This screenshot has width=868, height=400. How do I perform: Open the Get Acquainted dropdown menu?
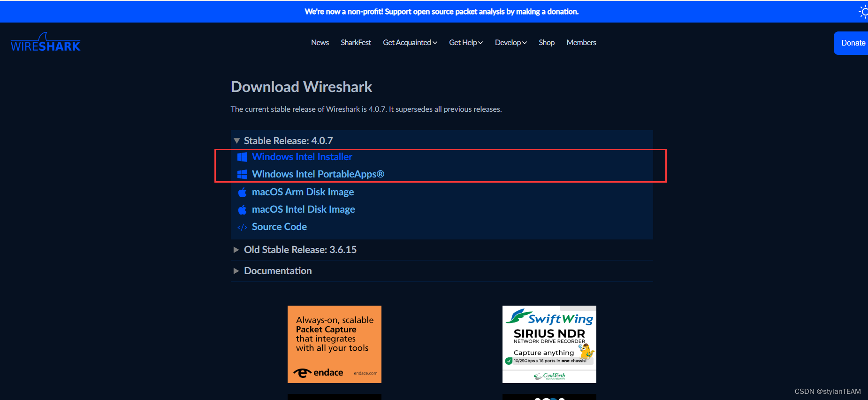pos(410,42)
